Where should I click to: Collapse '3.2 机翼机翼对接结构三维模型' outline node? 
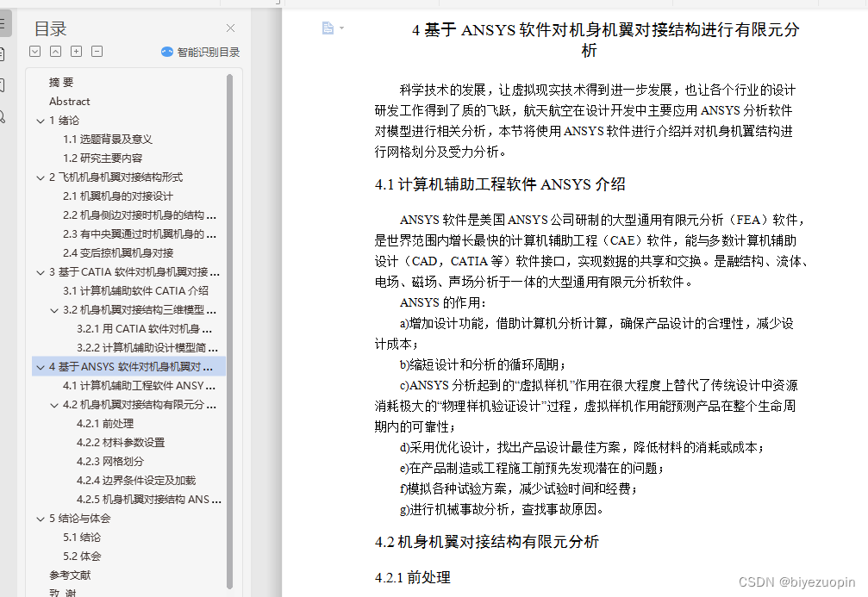[53, 310]
